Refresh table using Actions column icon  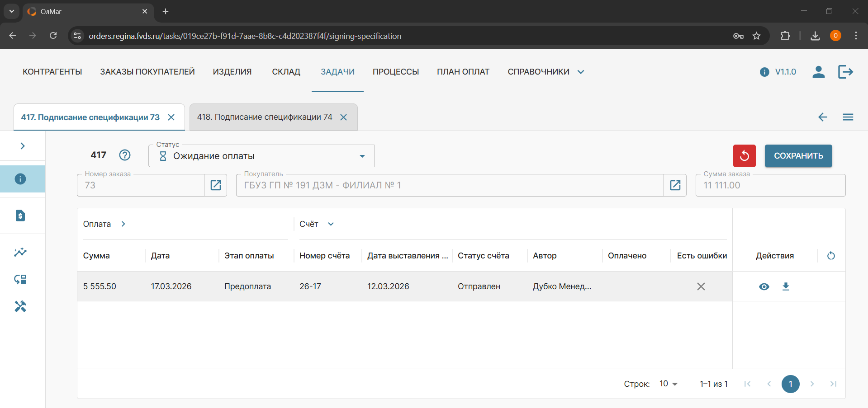click(x=831, y=256)
